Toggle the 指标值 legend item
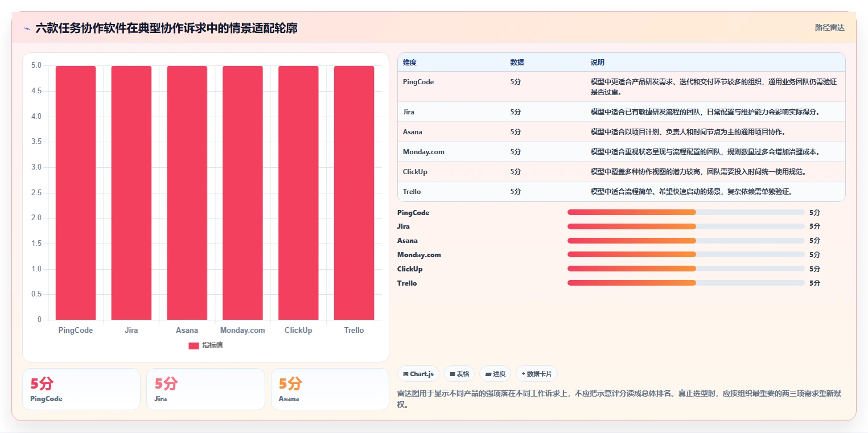 pos(205,345)
